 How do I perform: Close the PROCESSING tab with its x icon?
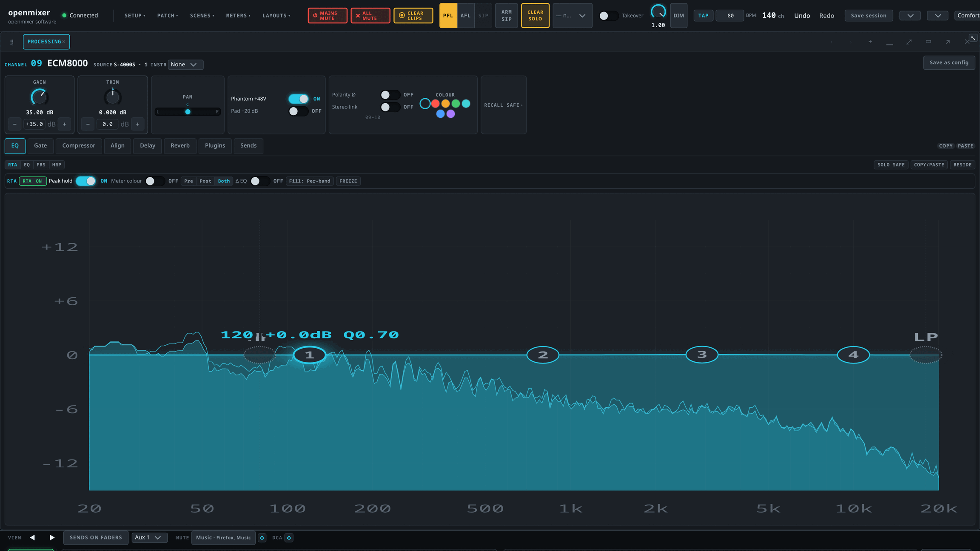(x=64, y=42)
